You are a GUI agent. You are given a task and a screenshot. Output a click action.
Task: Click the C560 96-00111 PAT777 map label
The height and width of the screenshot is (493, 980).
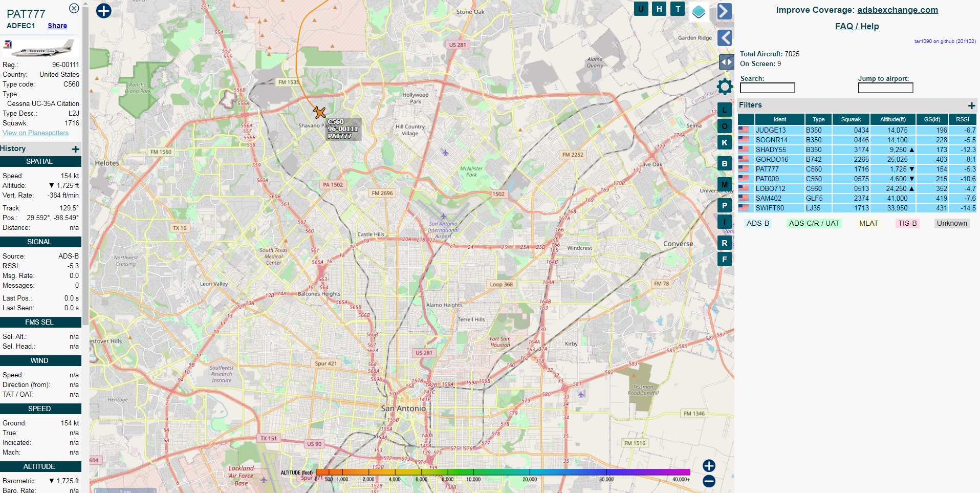click(343, 129)
